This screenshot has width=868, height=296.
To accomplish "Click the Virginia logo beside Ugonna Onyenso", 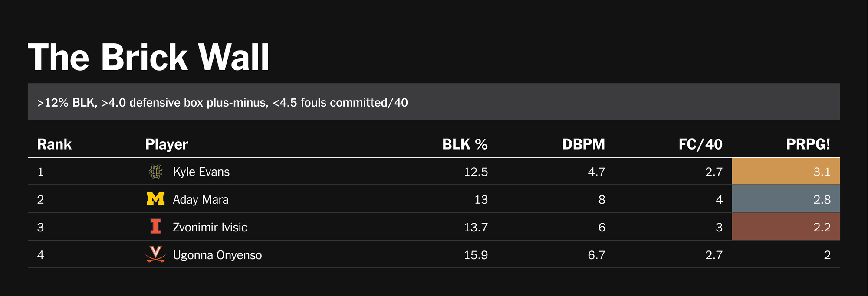I will 155,254.
